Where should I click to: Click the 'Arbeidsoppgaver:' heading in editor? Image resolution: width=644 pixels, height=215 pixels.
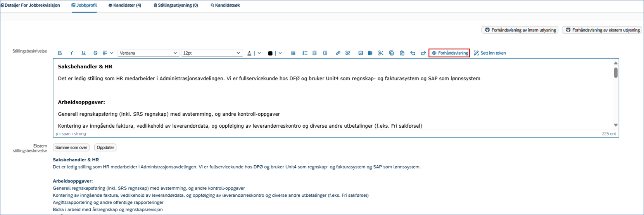point(81,102)
